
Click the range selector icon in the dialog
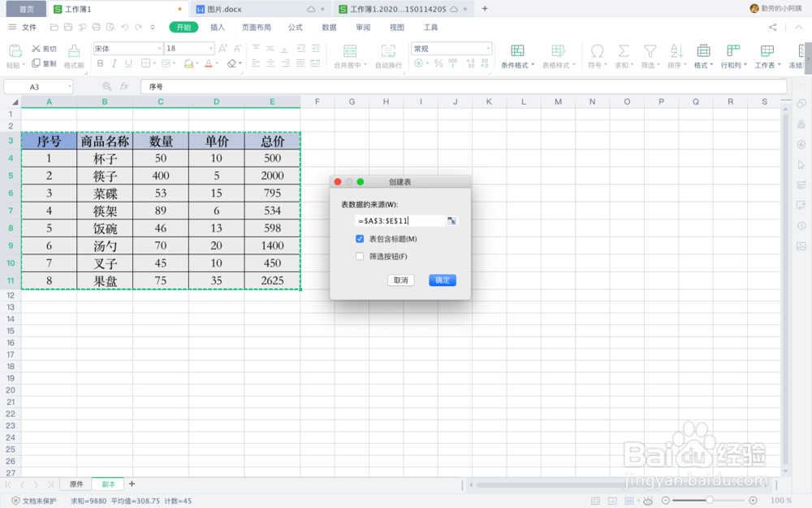[x=451, y=219]
